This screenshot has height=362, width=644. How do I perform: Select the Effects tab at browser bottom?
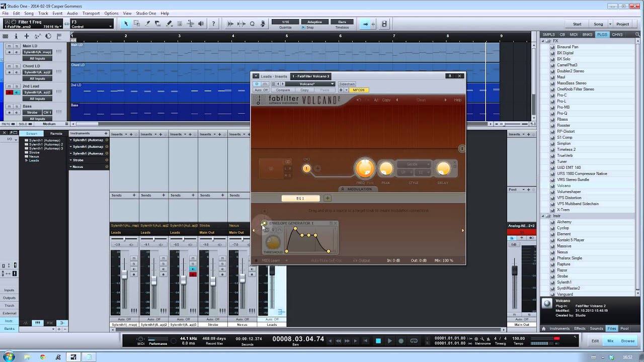pos(580,328)
